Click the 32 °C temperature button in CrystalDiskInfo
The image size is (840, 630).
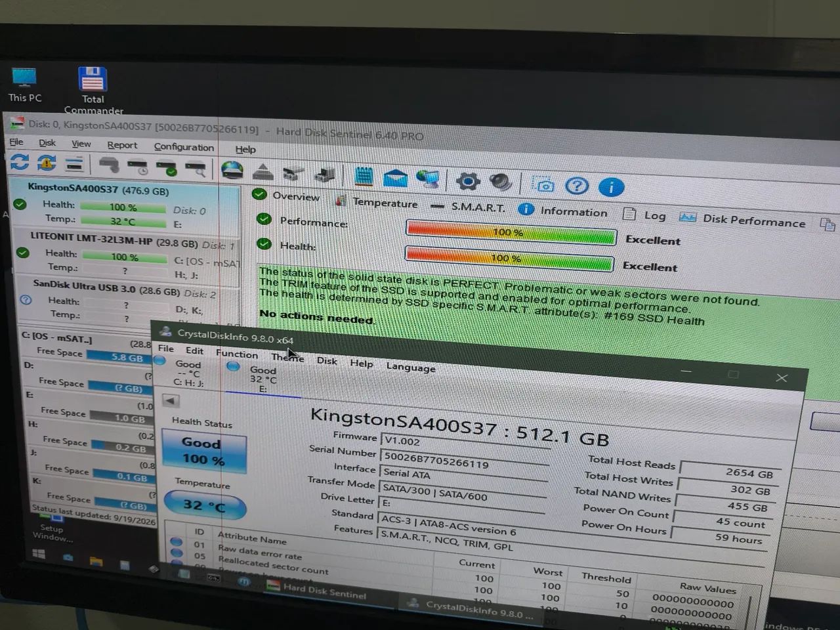click(204, 505)
